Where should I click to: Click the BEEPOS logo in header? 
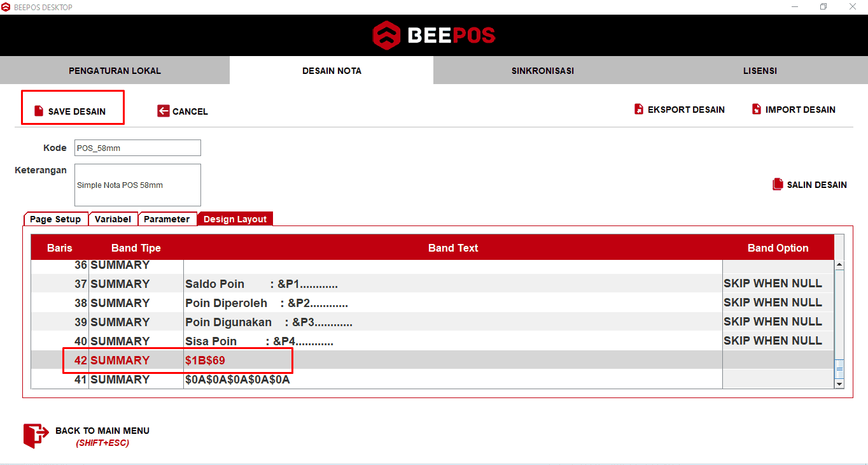click(434, 35)
